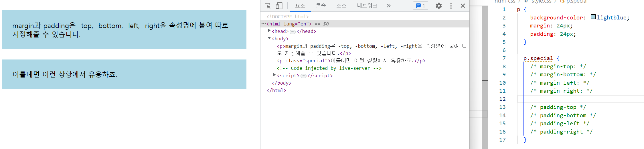The height and width of the screenshot is (149, 644).
Task: Select the first <p> node in DOM tree
Action: (x=372, y=49)
